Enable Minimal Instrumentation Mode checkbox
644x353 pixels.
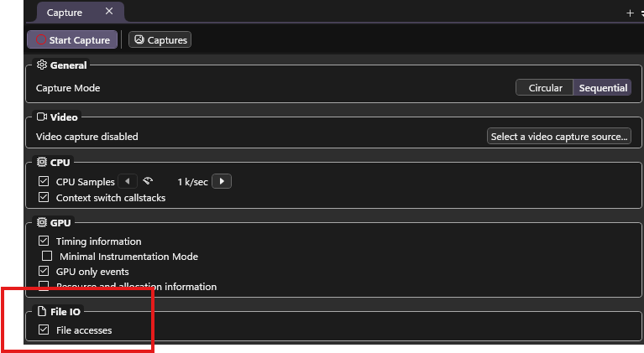click(x=47, y=257)
